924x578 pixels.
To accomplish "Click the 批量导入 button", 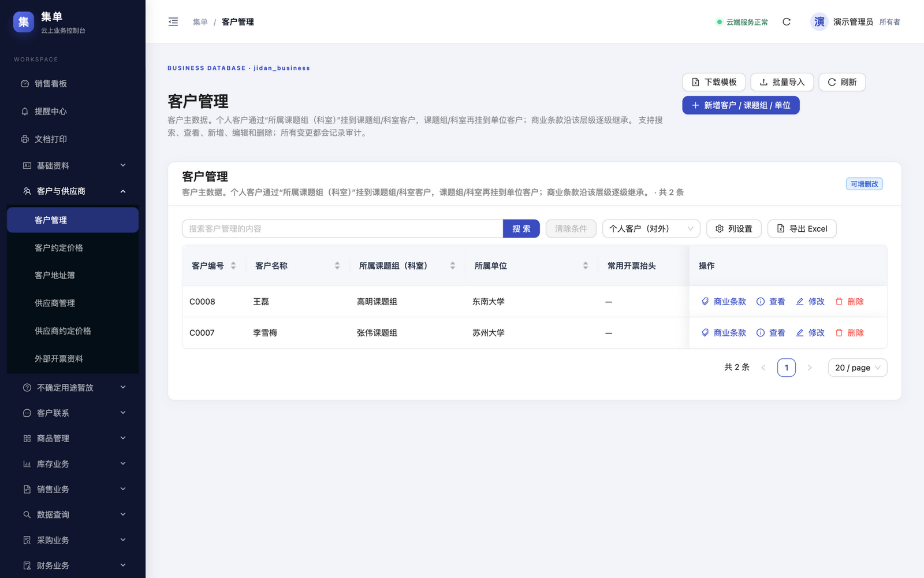I will pyautogui.click(x=782, y=82).
